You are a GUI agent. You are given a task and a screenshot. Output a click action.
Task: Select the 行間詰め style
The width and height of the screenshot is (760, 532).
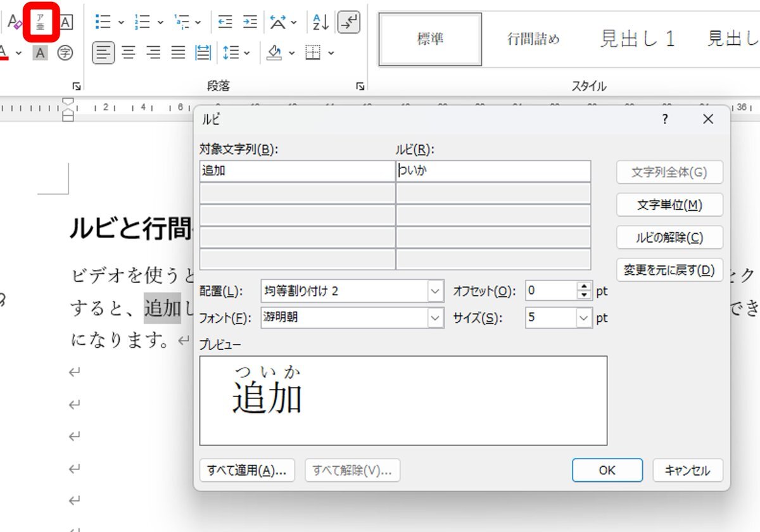click(533, 39)
